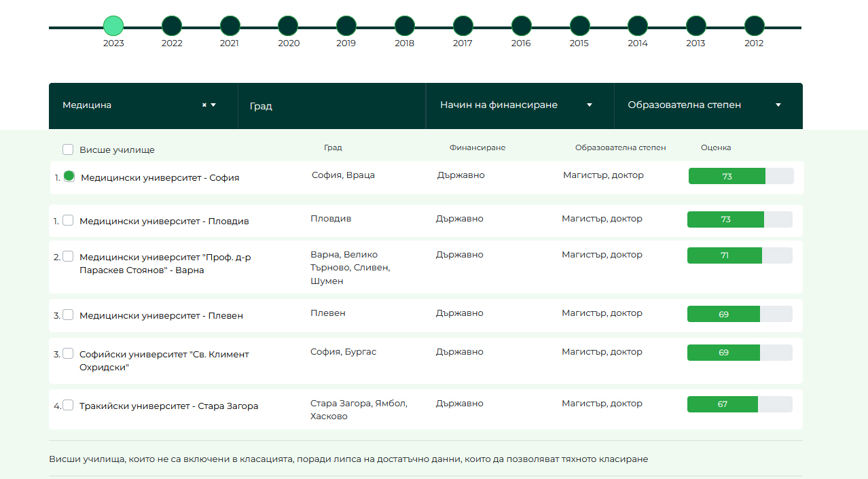This screenshot has height=479, width=868.
Task: Click the score bar 67 for Тракийски университет
Action: [x=740, y=404]
